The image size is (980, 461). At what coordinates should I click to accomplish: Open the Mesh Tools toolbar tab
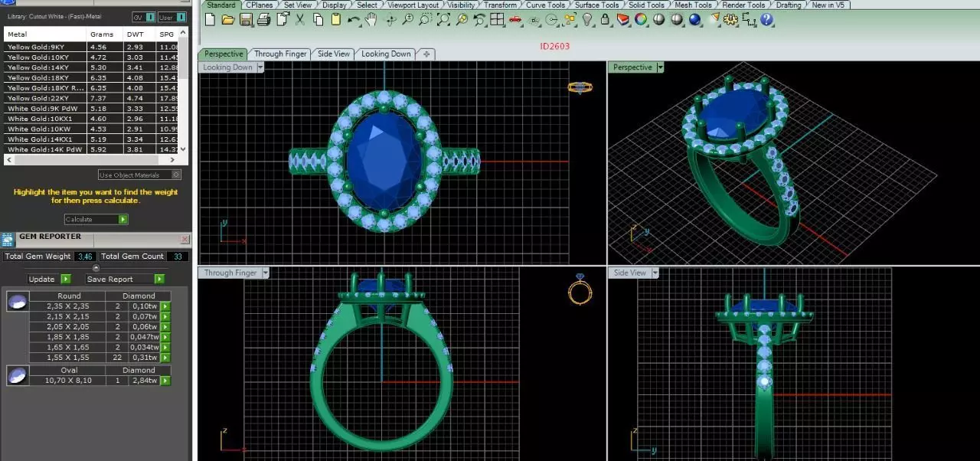[x=693, y=5]
